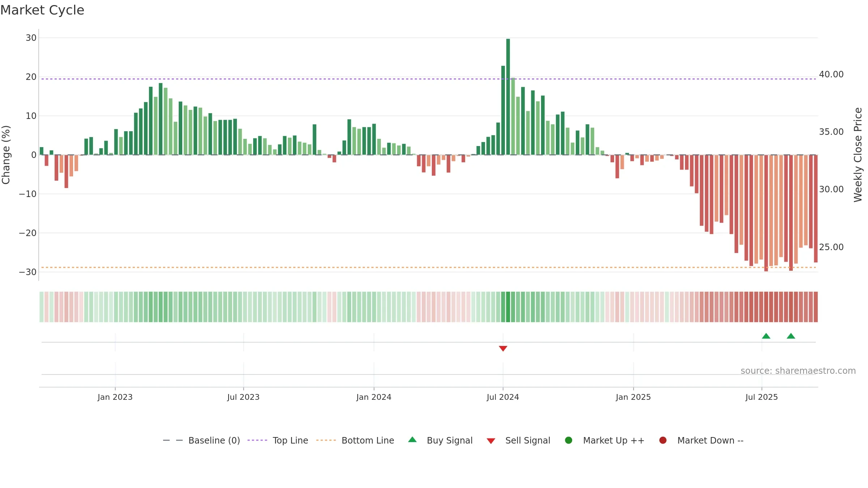The width and height of the screenshot is (868, 488).
Task: Toggle the Bottom Line legend entry
Action: click(355, 440)
